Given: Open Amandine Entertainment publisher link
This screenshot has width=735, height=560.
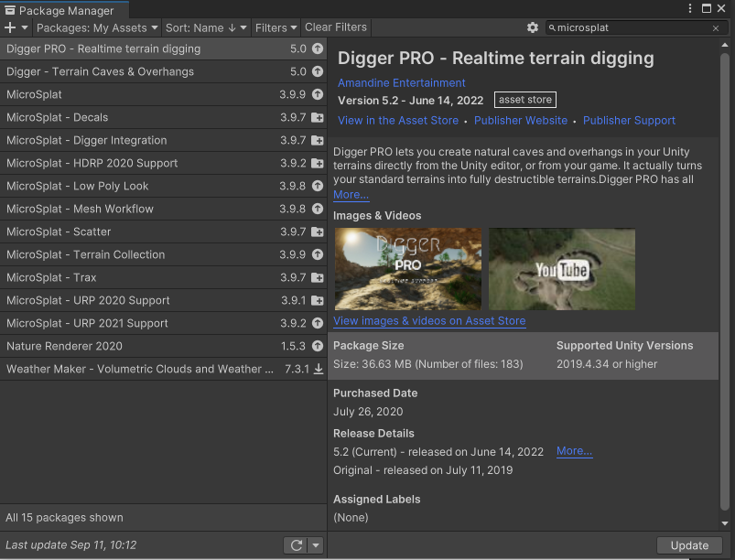Looking at the screenshot, I should (x=401, y=83).
